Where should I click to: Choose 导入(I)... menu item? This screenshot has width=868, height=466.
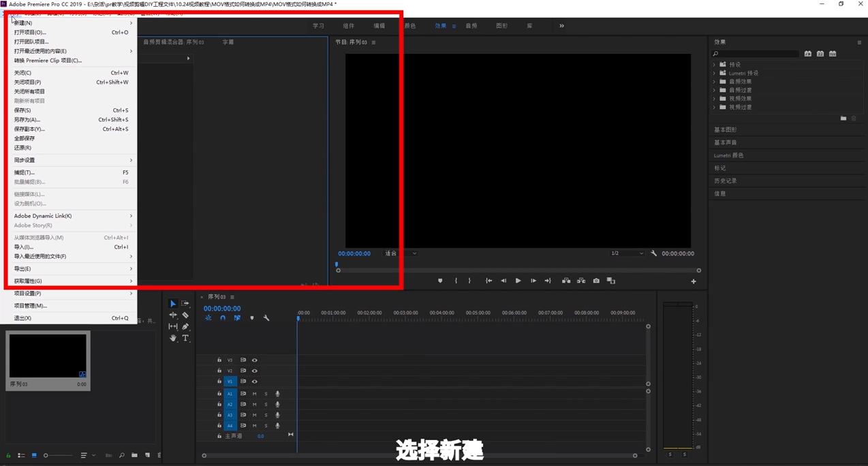pos(71,247)
